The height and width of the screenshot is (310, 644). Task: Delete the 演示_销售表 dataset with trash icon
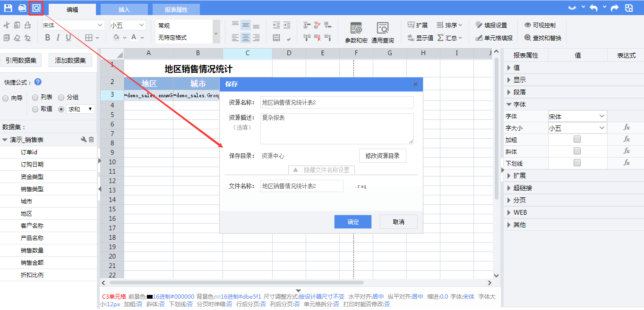coord(92,140)
